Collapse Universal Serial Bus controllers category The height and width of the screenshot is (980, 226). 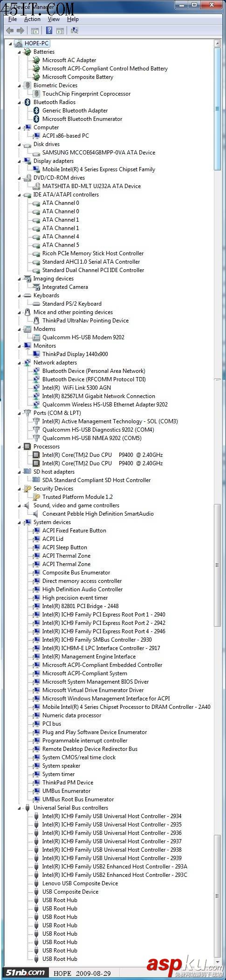pos(20,808)
